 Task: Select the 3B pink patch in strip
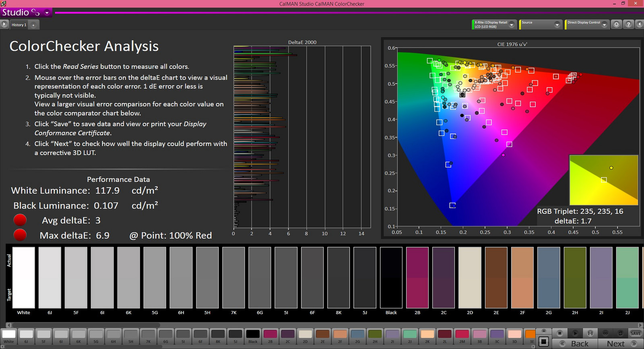pos(479,336)
